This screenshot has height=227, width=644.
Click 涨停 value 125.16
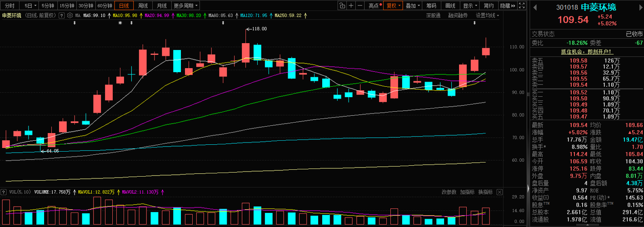(578, 168)
